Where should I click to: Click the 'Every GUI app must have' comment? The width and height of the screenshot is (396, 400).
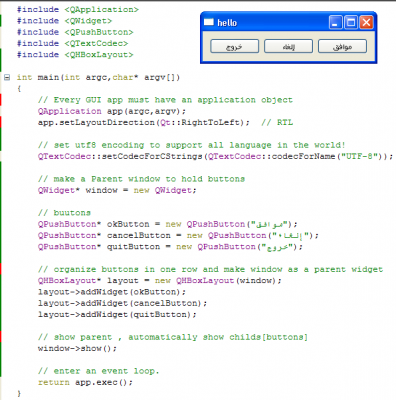pyautogui.click(x=165, y=100)
